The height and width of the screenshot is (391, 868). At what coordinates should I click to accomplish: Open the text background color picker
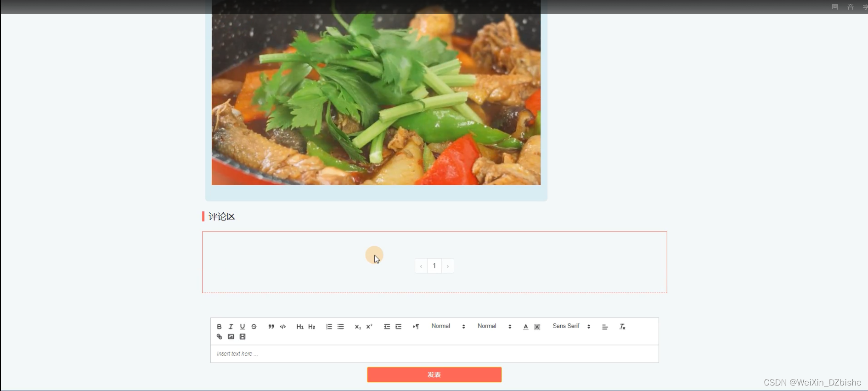coord(537,327)
